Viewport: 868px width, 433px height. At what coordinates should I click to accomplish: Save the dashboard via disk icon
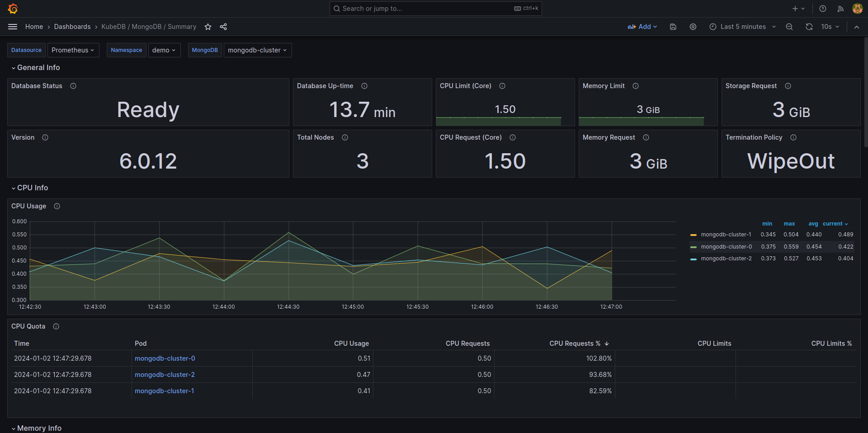click(x=673, y=27)
